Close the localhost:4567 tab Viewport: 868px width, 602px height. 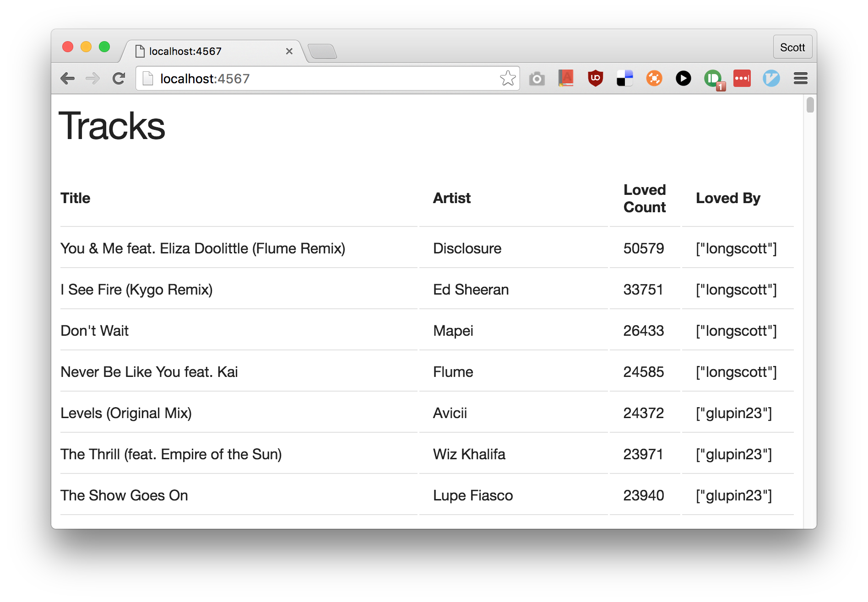point(289,51)
